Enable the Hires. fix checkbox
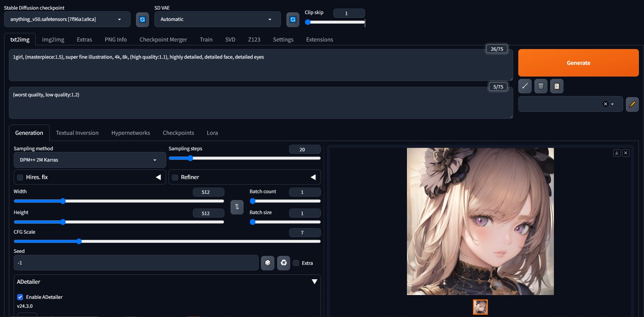Viewport: 644px width, 317px height. [x=20, y=177]
